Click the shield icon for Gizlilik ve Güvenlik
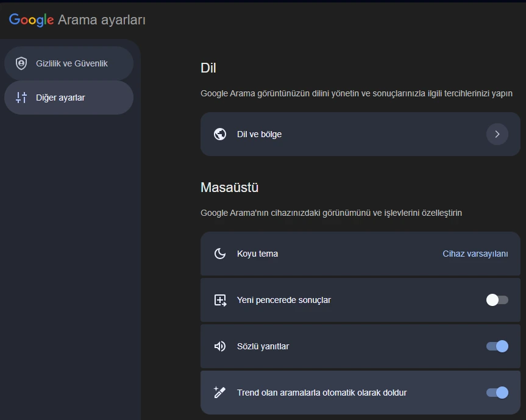The width and height of the screenshot is (526, 420). (21, 63)
